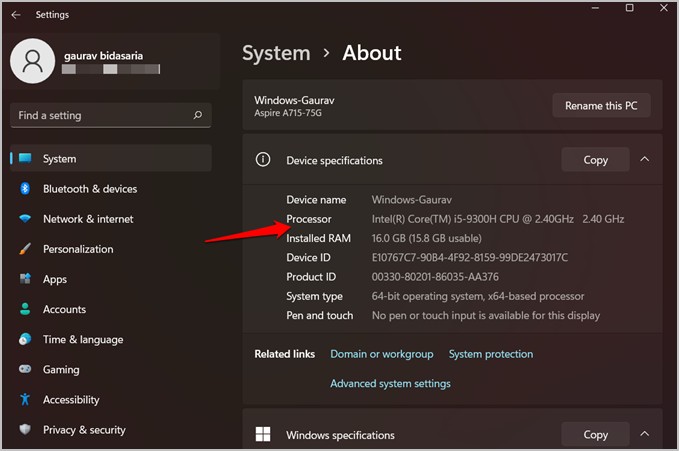The image size is (679, 451).
Task: Click the Related links label
Action: (285, 354)
